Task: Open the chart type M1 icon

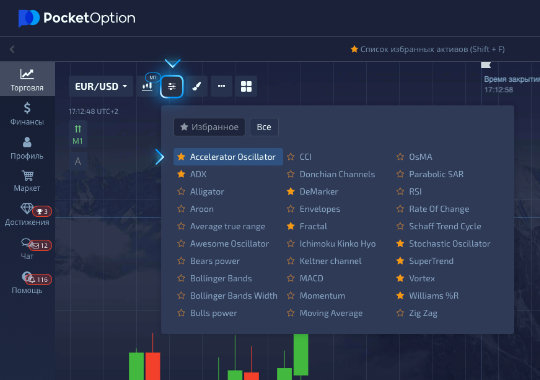Action: tap(147, 86)
